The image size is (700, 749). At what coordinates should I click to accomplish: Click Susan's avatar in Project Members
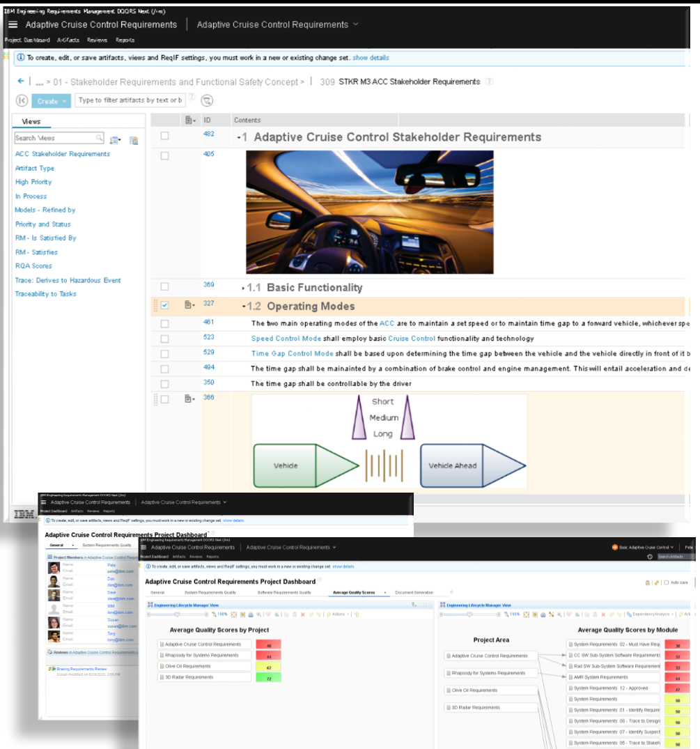54,623
